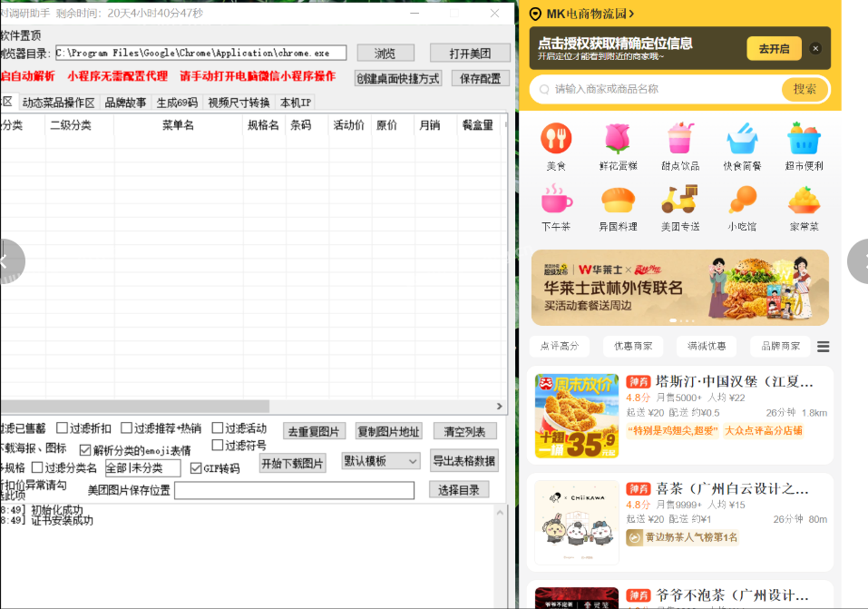
Task: Uncheck the GIF转码 checkbox
Action: coord(195,468)
